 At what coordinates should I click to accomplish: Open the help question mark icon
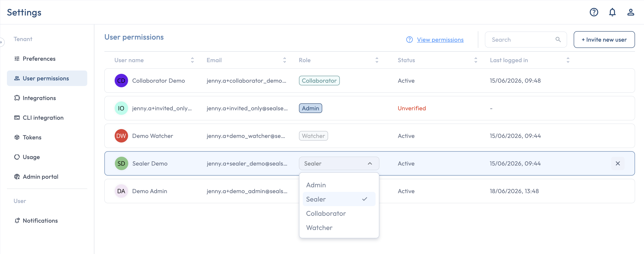(594, 12)
